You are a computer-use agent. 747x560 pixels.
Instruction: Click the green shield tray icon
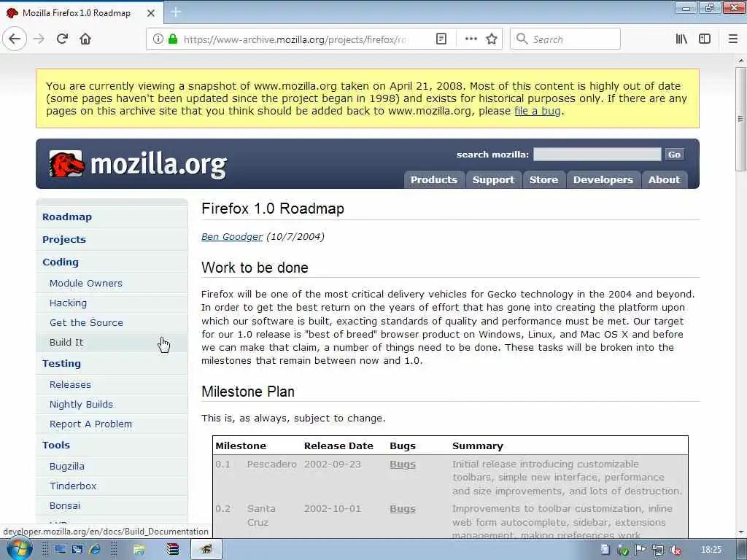[623, 551]
